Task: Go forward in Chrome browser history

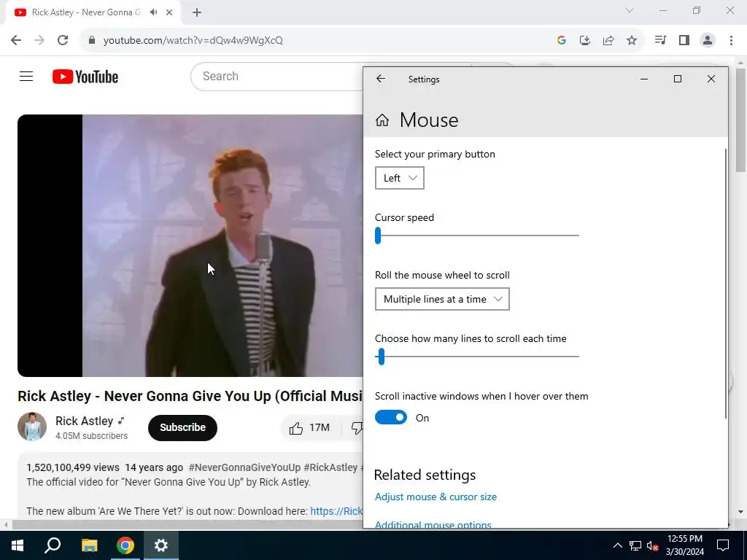Action: point(39,41)
